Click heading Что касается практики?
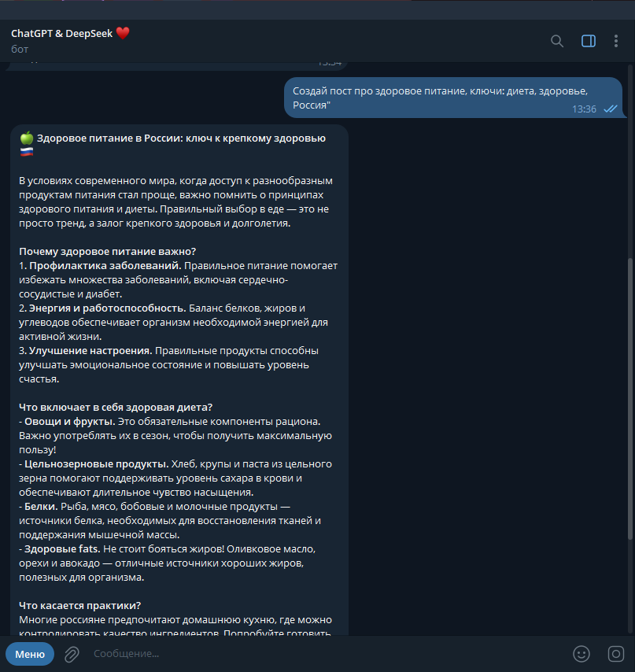This screenshot has height=672, width=635. (x=79, y=606)
